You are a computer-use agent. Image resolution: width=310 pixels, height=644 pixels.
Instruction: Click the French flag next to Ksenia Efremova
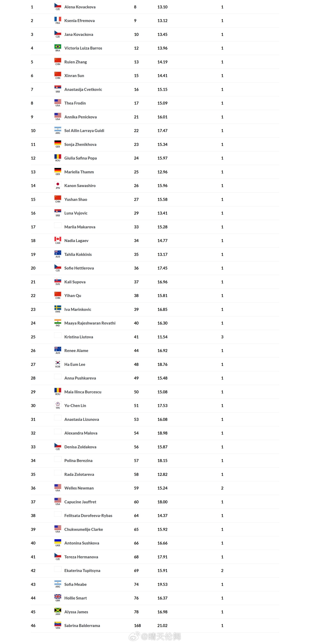pos(58,19)
